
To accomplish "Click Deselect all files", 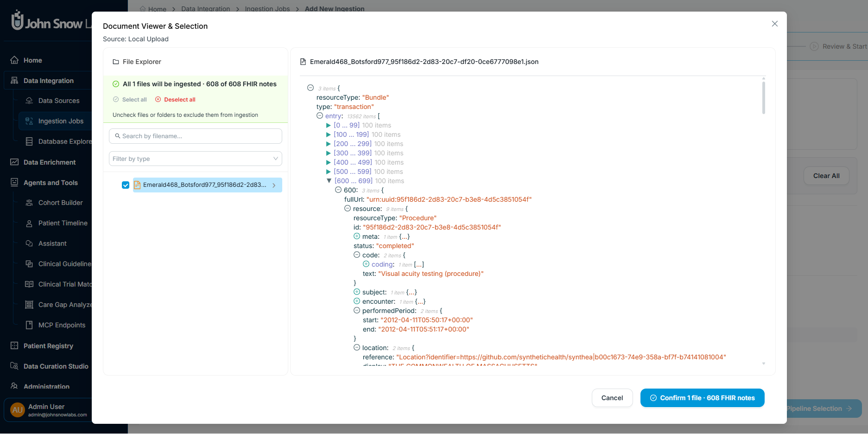I will click(x=175, y=100).
